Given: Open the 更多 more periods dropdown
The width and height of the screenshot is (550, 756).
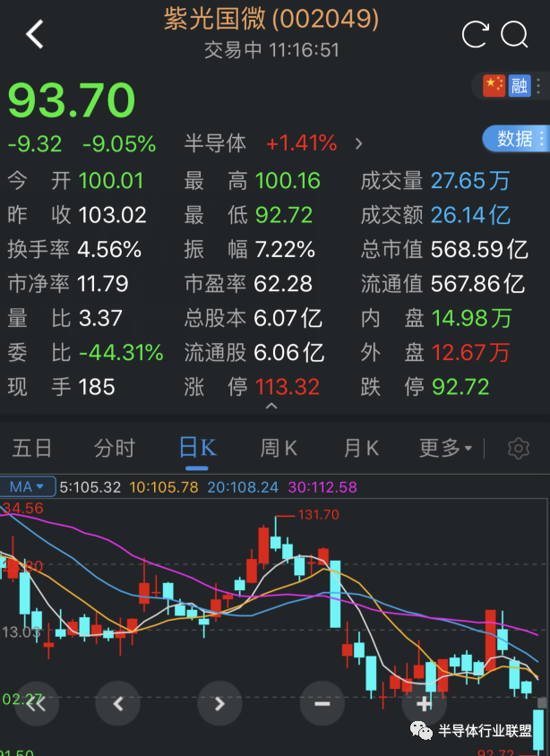Looking at the screenshot, I should click(x=445, y=449).
